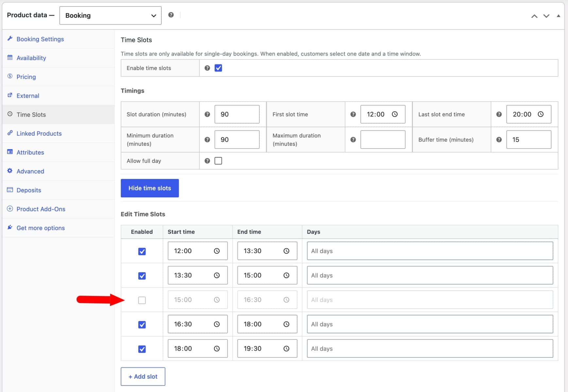Open the Advanced tab
This screenshot has width=568, height=392.
(x=58, y=171)
